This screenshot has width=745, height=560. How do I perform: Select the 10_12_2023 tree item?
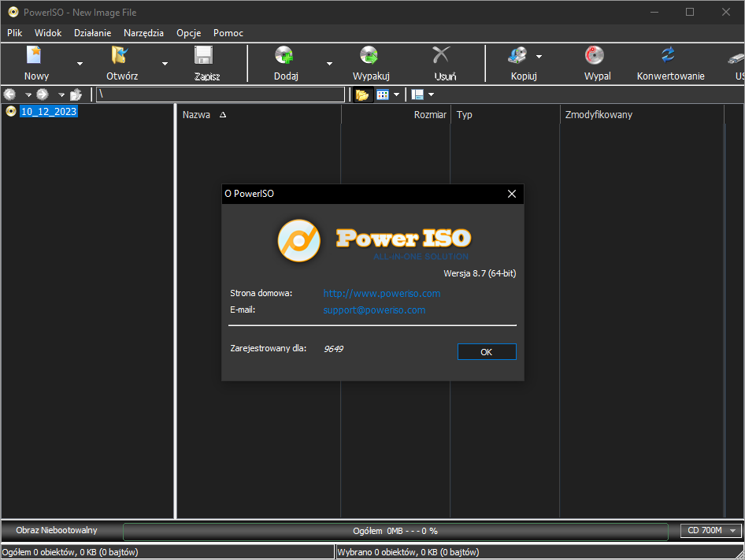(49, 111)
